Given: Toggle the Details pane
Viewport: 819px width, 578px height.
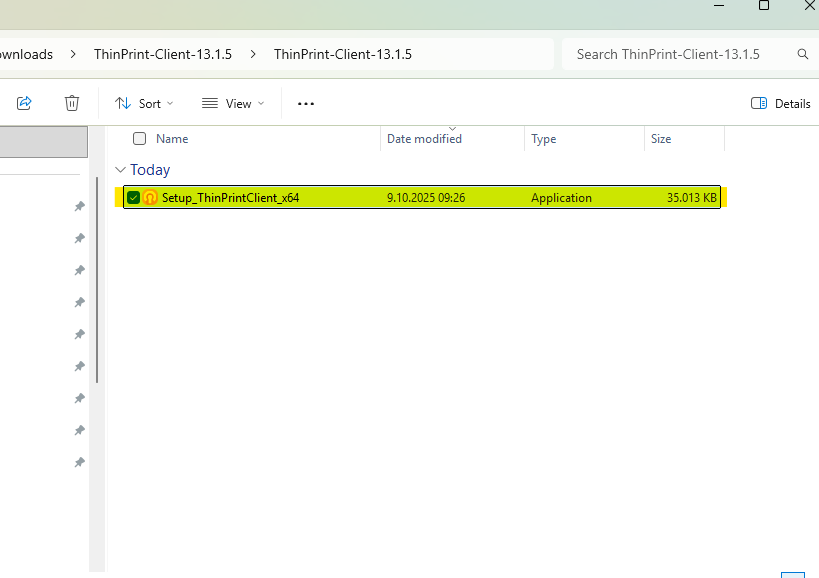Looking at the screenshot, I should pyautogui.click(x=780, y=103).
